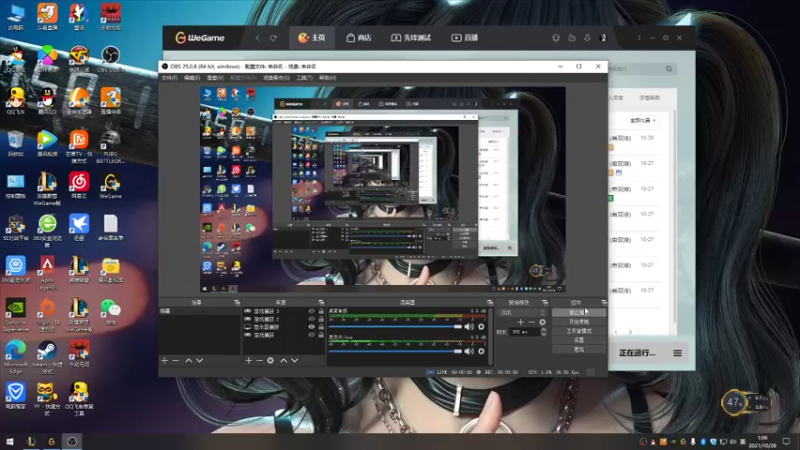The width and height of the screenshot is (800, 450).
Task: Click 桌面音频 volume slider
Action: [395, 327]
